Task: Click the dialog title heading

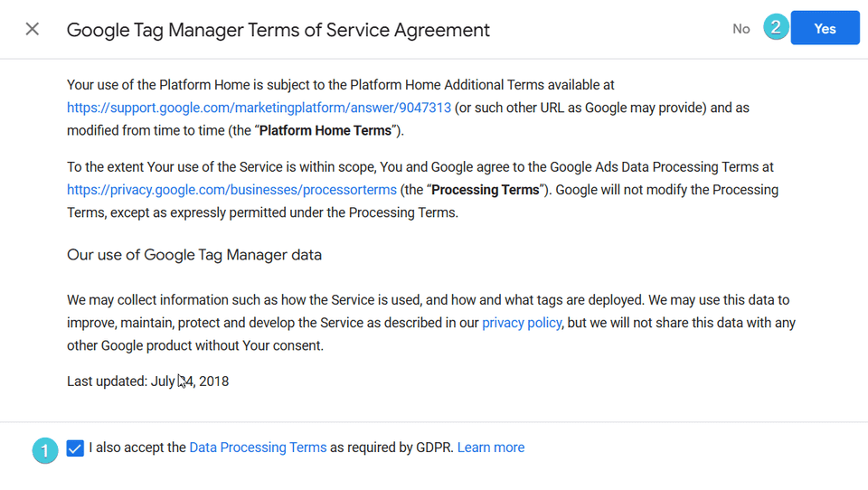Action: [x=278, y=30]
